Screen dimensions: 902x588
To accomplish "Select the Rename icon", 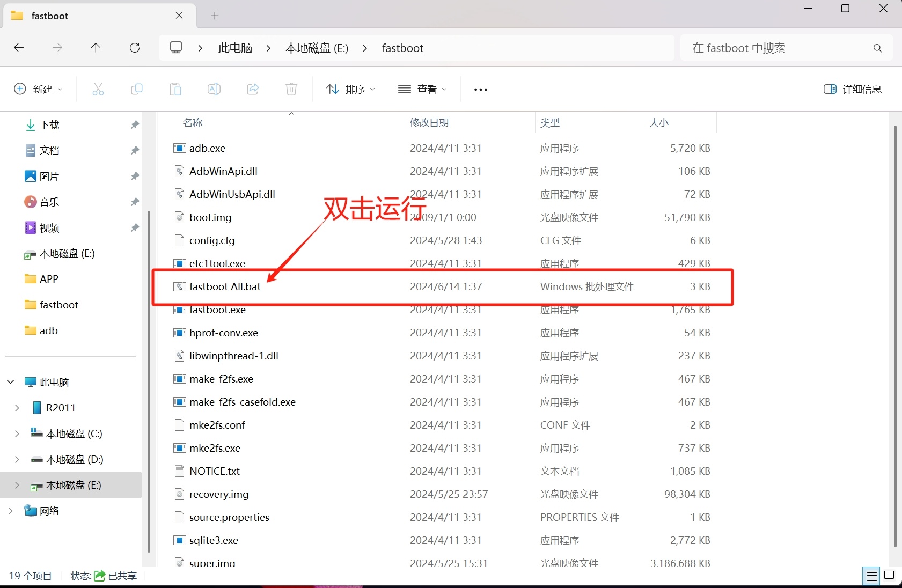I will pos(214,89).
